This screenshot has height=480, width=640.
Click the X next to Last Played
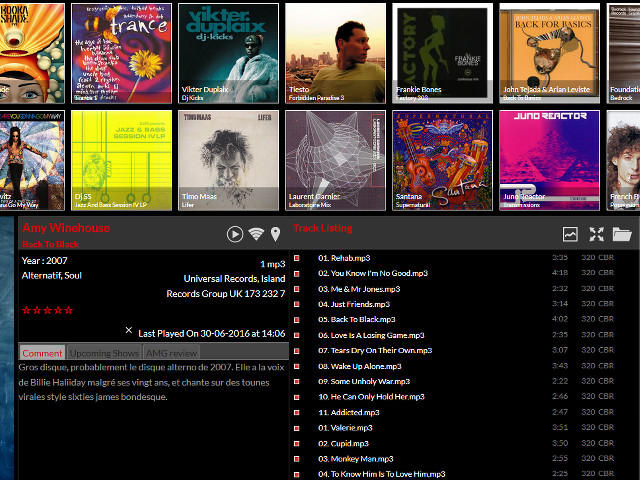(x=129, y=330)
